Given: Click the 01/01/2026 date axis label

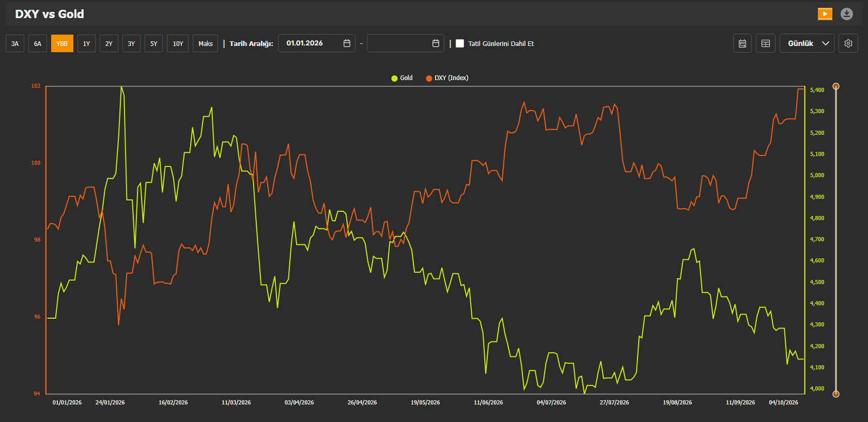Looking at the screenshot, I should click(x=67, y=402).
